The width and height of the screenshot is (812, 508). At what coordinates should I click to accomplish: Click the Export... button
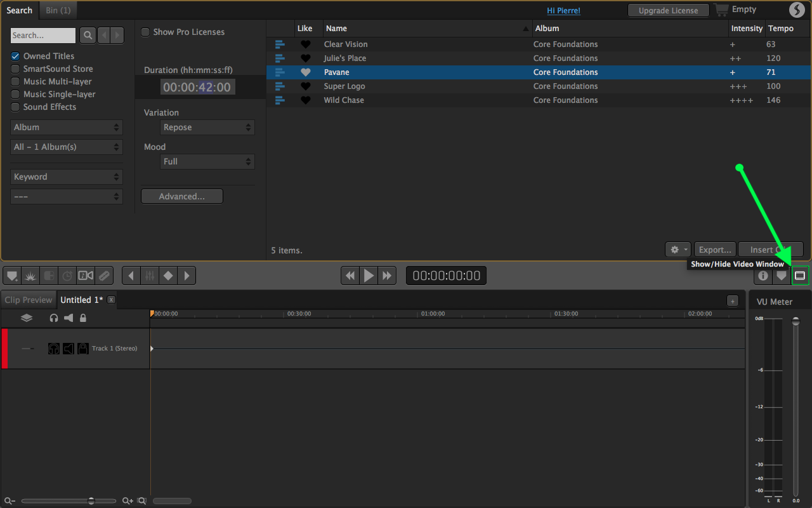tap(716, 250)
